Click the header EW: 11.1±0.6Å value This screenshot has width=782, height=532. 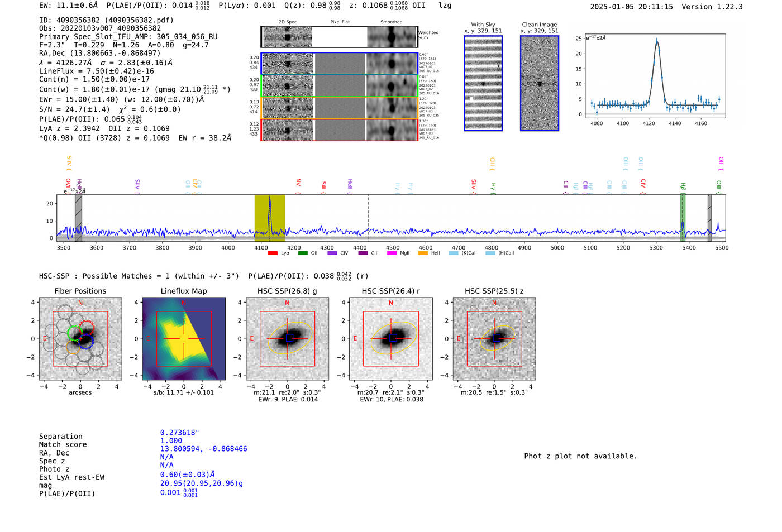click(x=68, y=6)
